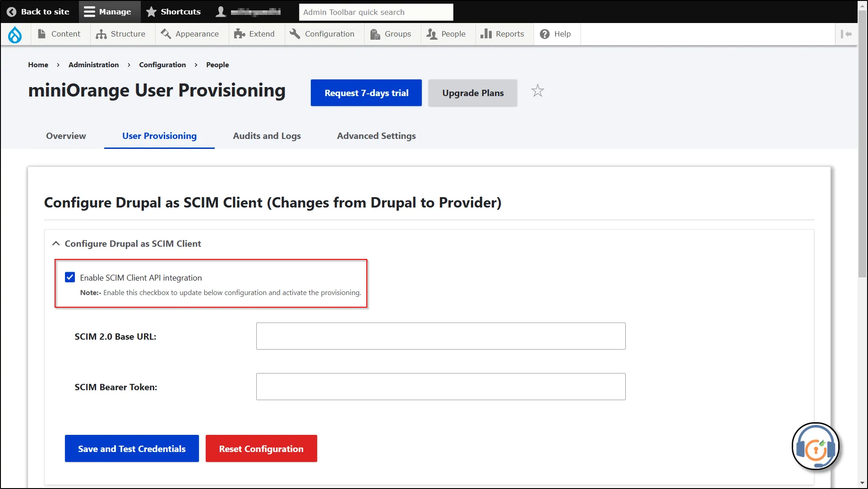Click the Reset Configuration button
The image size is (868, 489).
pyautogui.click(x=261, y=448)
